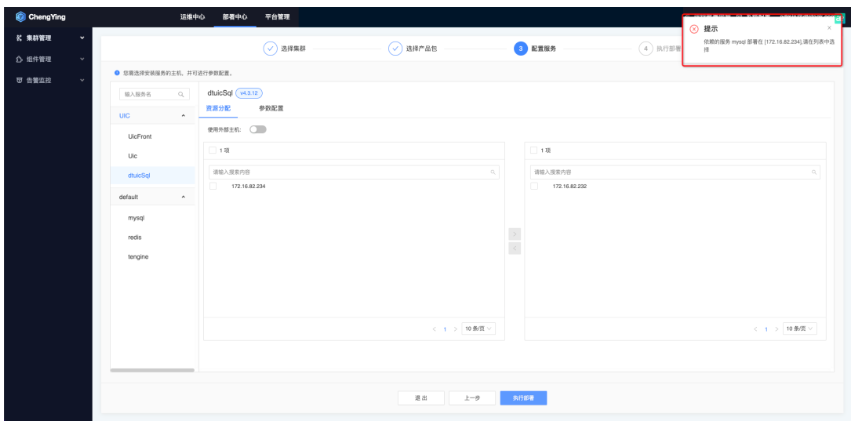Expand the 组件管理 sidebar chevron
868x430 pixels.
point(82,59)
